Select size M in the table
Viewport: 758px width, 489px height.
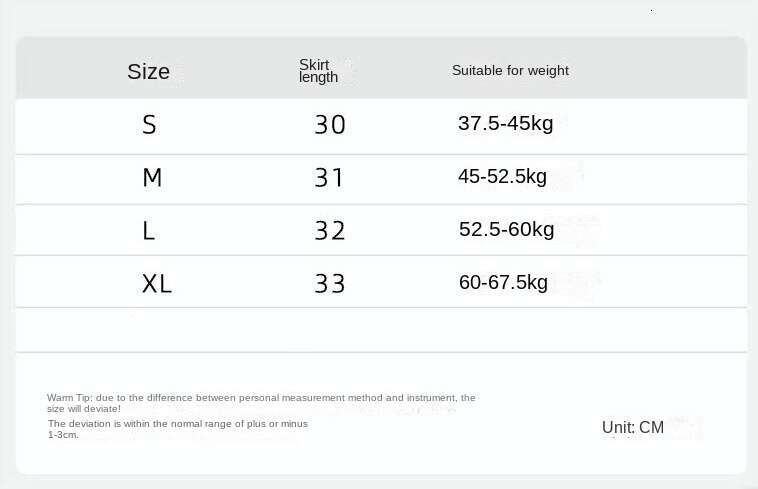pyautogui.click(x=152, y=178)
